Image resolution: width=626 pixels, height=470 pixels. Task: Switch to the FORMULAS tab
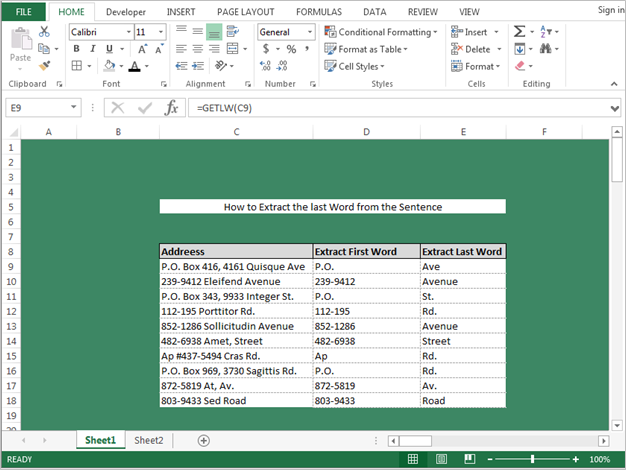[x=319, y=12]
